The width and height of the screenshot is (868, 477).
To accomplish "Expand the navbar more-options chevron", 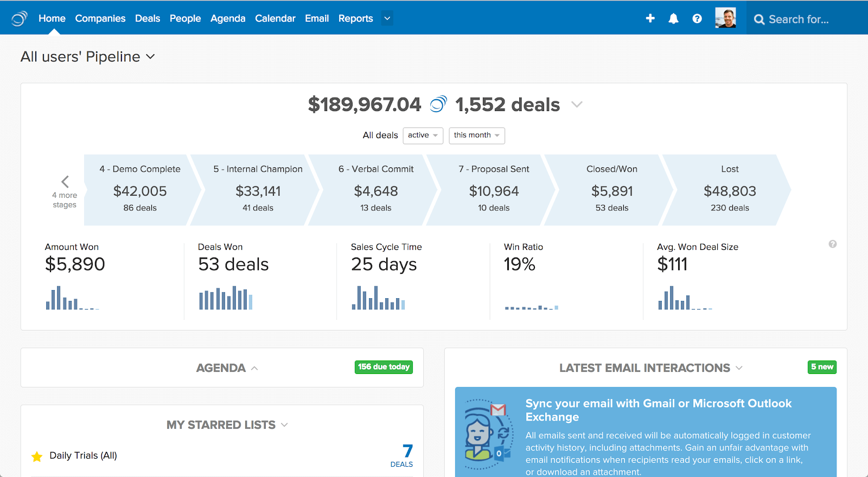I will [x=387, y=18].
